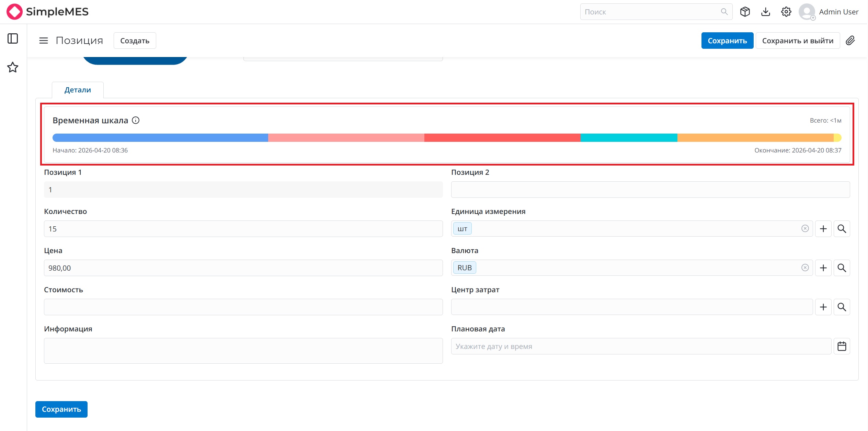Focus the Поиск search field

[656, 12]
